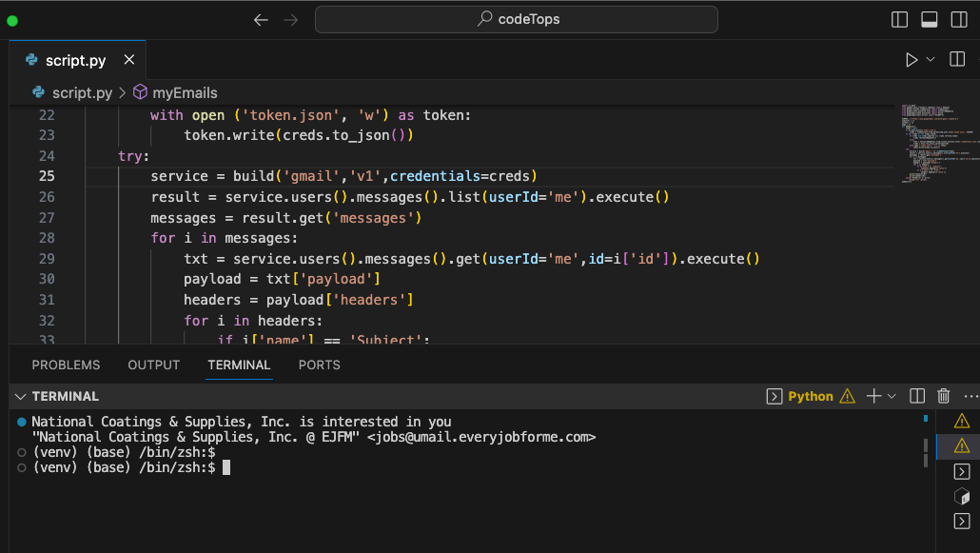Split the editor to the right
The width and height of the screenshot is (980, 553).
(957, 59)
